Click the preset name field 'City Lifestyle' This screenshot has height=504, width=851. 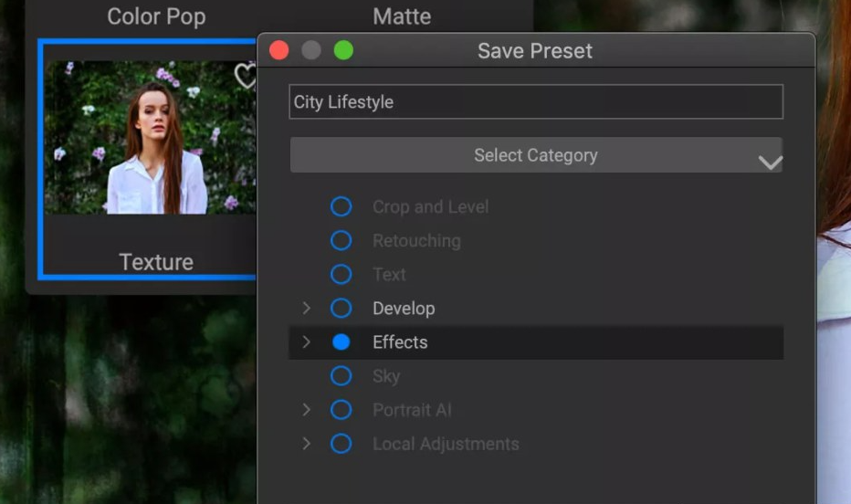536,101
